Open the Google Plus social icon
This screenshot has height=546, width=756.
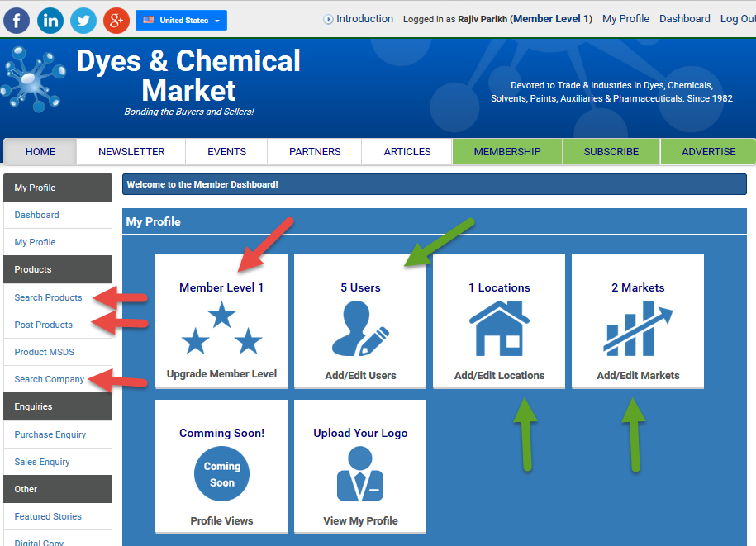pos(116,21)
